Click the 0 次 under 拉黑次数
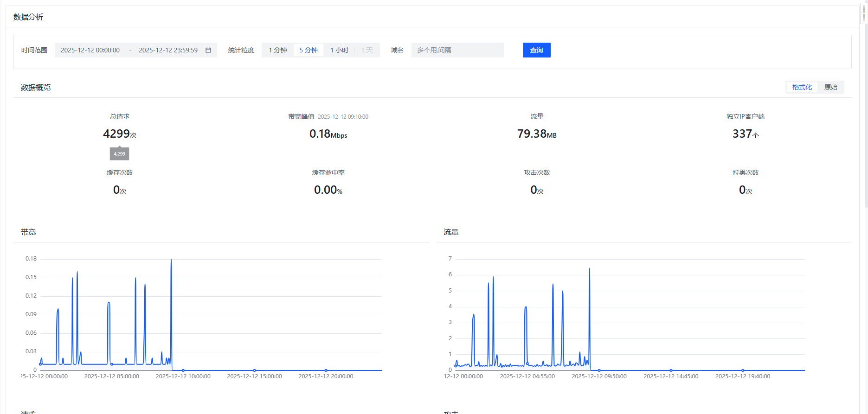Screen dimensions: 868x414 [746, 190]
